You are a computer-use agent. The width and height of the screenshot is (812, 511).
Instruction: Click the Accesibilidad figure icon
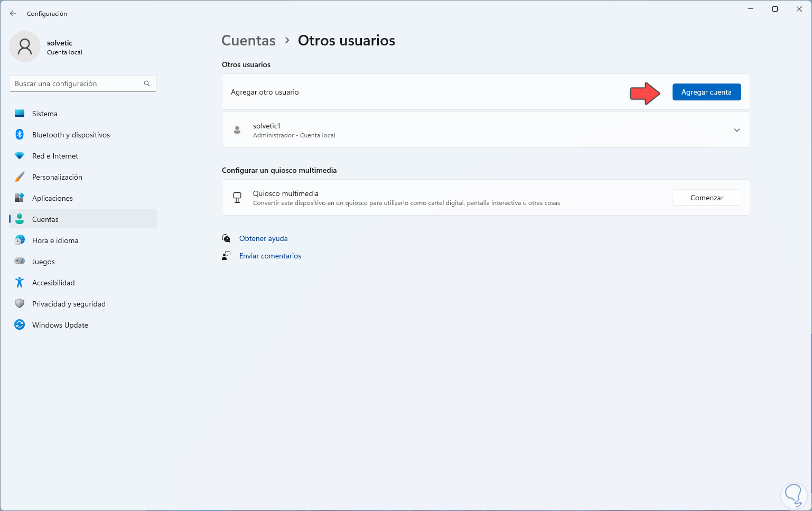click(x=20, y=283)
